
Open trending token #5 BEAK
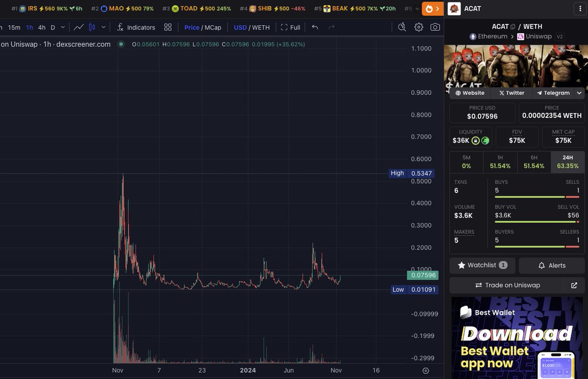355,8
